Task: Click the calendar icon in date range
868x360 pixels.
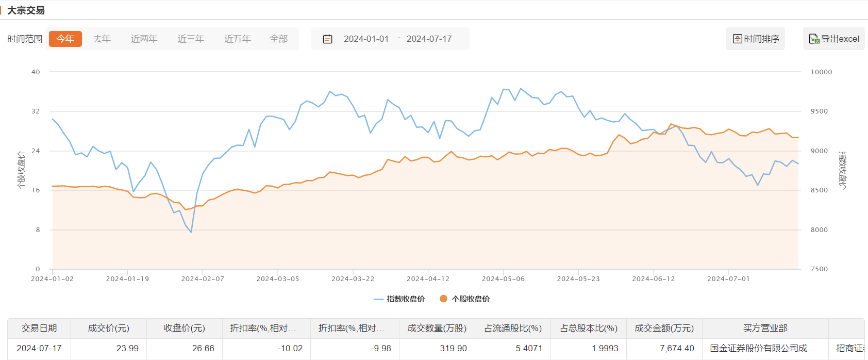Action: tap(327, 39)
